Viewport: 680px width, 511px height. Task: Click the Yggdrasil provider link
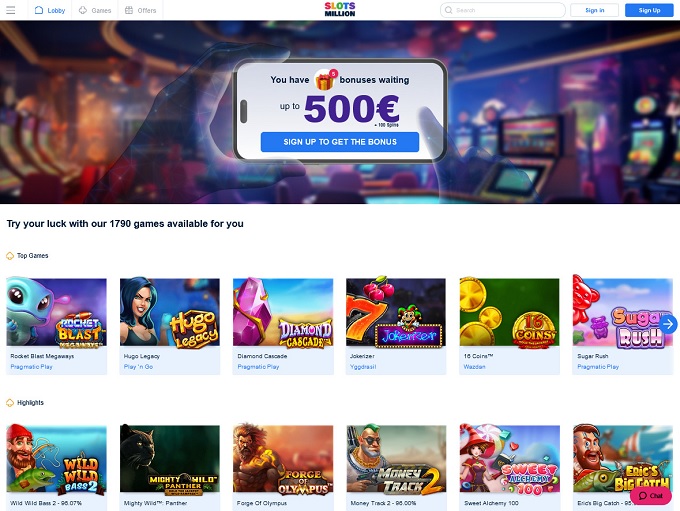[363, 367]
